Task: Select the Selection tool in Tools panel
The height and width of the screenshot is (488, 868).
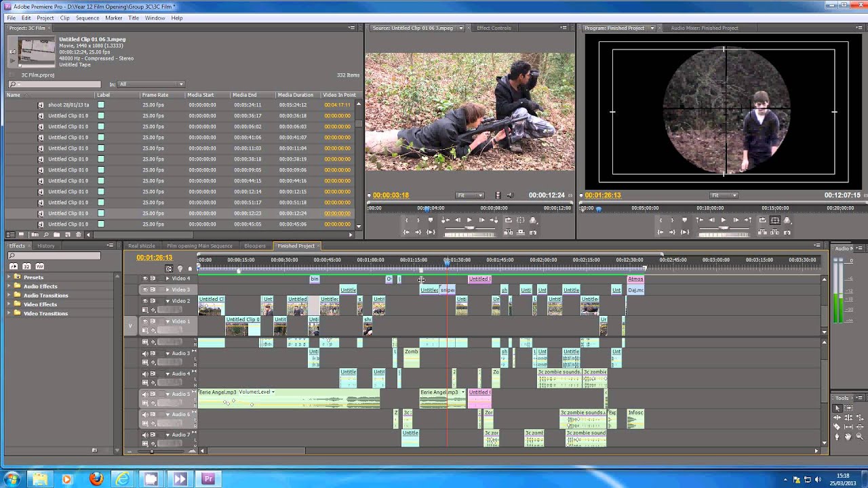Action: pos(837,408)
